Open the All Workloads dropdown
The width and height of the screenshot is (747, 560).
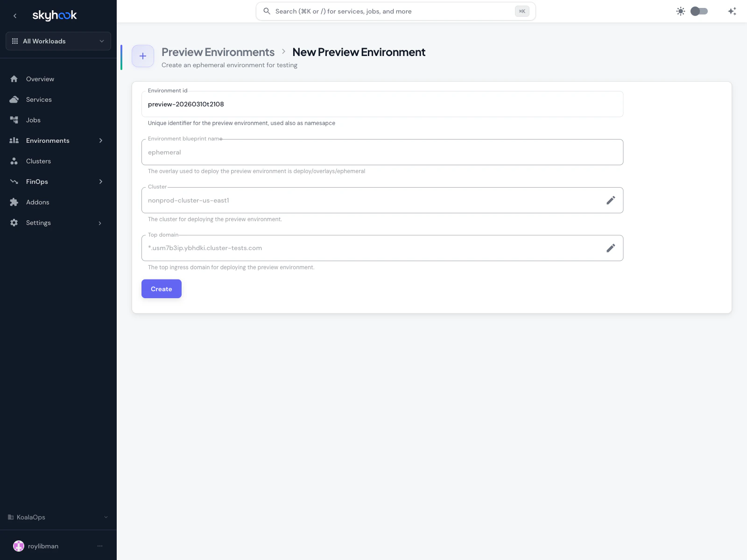coord(58,41)
